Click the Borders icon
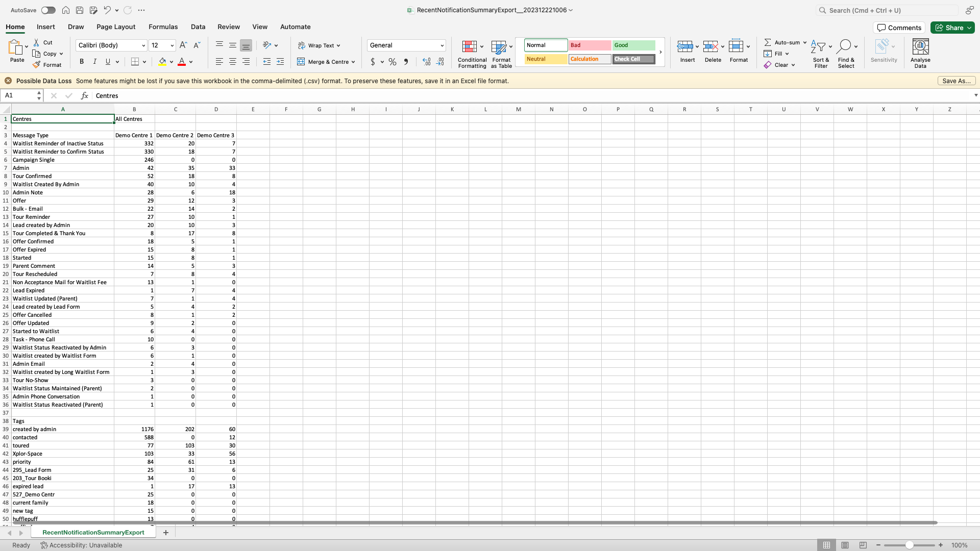980x551 pixels. point(135,62)
